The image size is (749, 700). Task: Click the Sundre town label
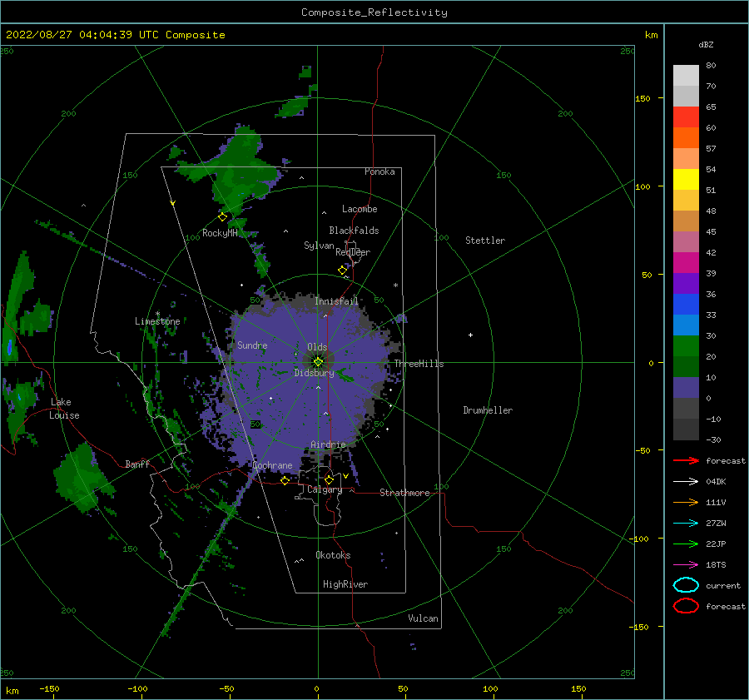coord(252,345)
